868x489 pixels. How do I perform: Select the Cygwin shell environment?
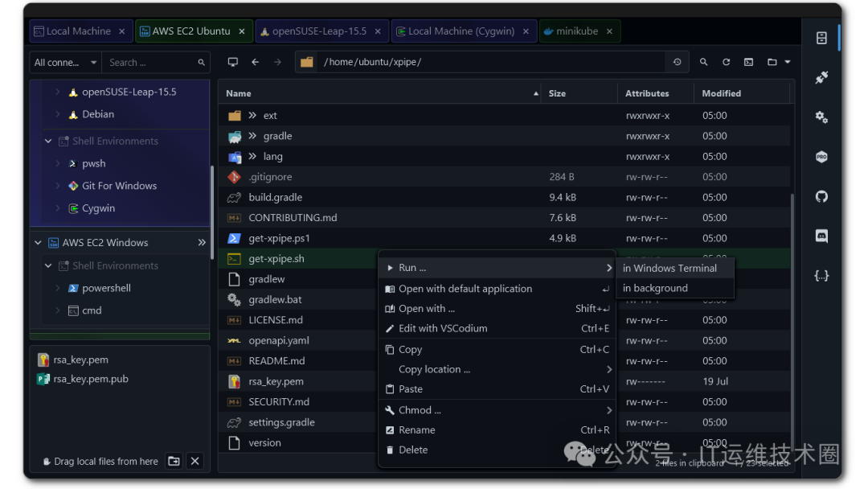(98, 208)
